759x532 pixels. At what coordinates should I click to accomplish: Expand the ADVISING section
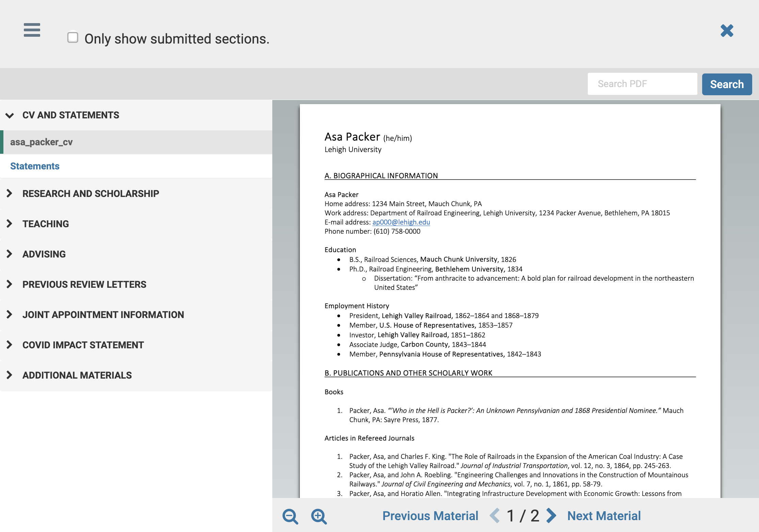pos(136,254)
